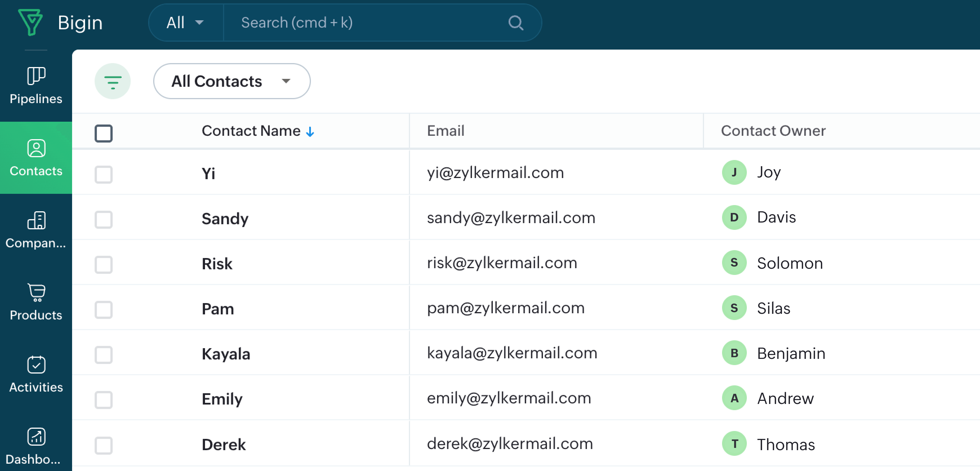
Task: Open the All search scope dropdown
Action: click(185, 23)
